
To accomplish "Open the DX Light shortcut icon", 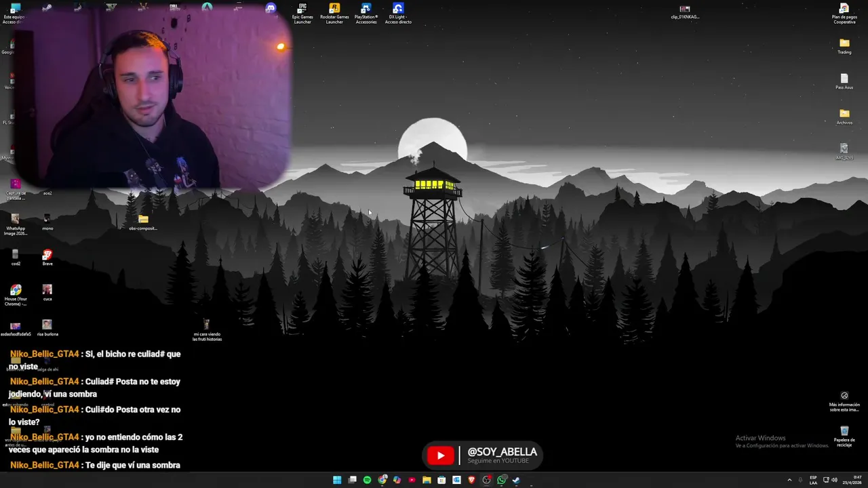I will coord(398,13).
